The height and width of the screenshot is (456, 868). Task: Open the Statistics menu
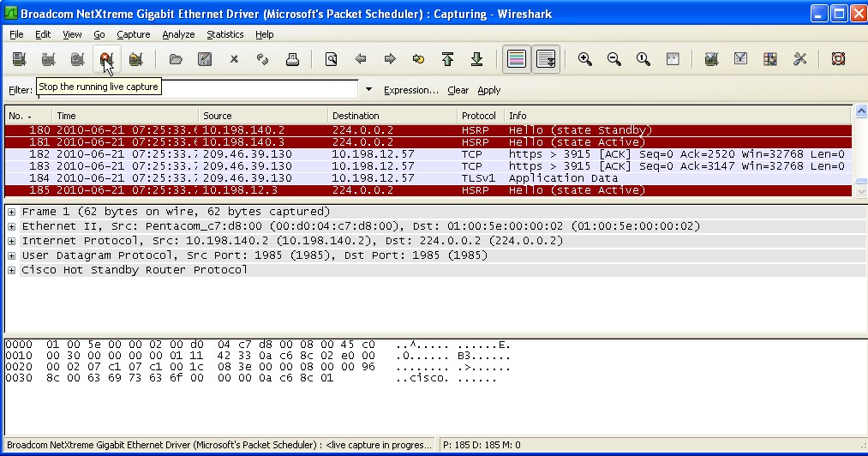(x=224, y=34)
